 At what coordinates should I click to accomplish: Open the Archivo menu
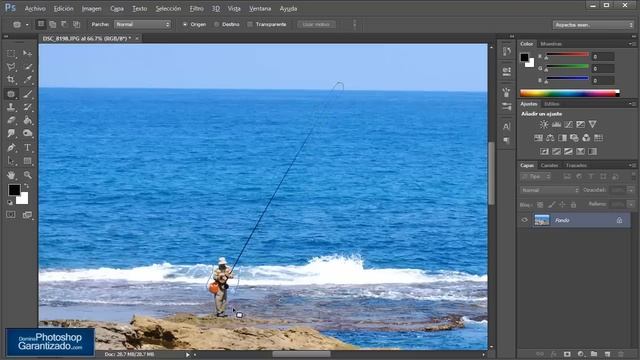(35, 9)
